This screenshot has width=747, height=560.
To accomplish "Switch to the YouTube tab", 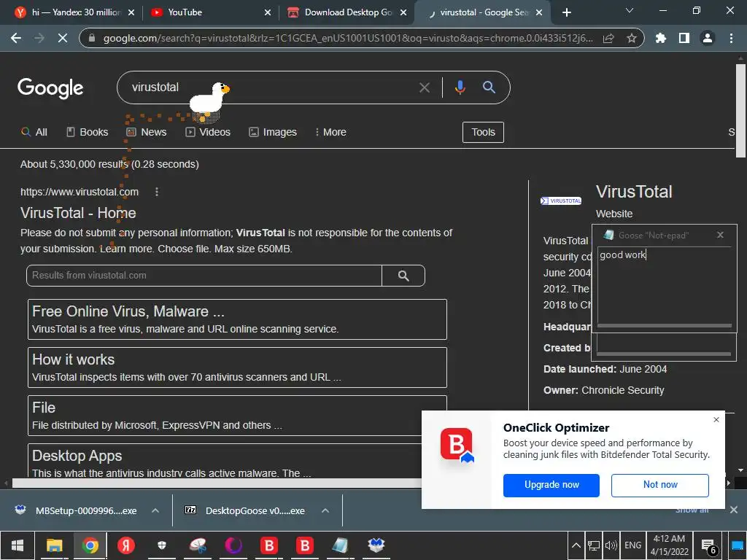I will [211, 12].
